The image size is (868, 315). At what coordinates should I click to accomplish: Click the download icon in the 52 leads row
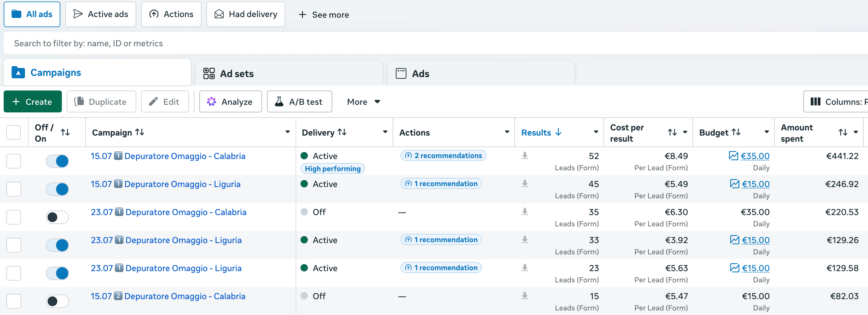coord(525,156)
